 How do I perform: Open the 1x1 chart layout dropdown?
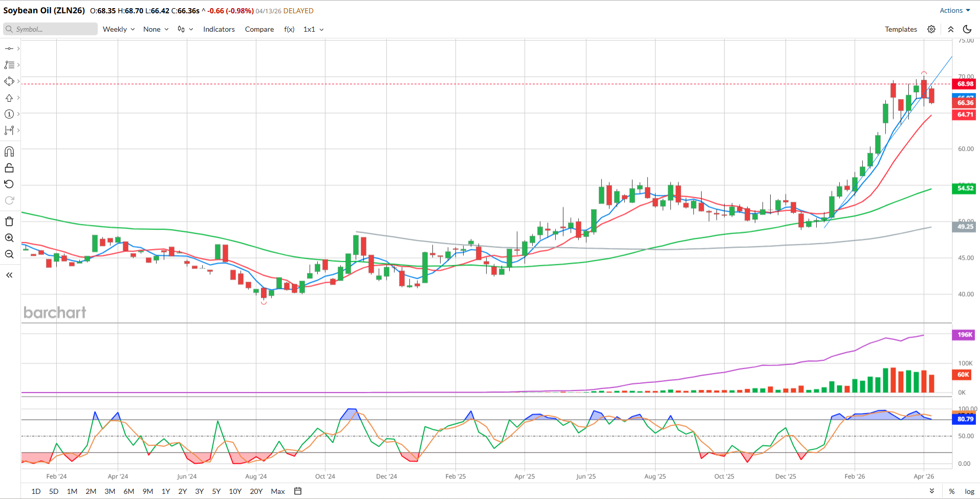click(313, 29)
